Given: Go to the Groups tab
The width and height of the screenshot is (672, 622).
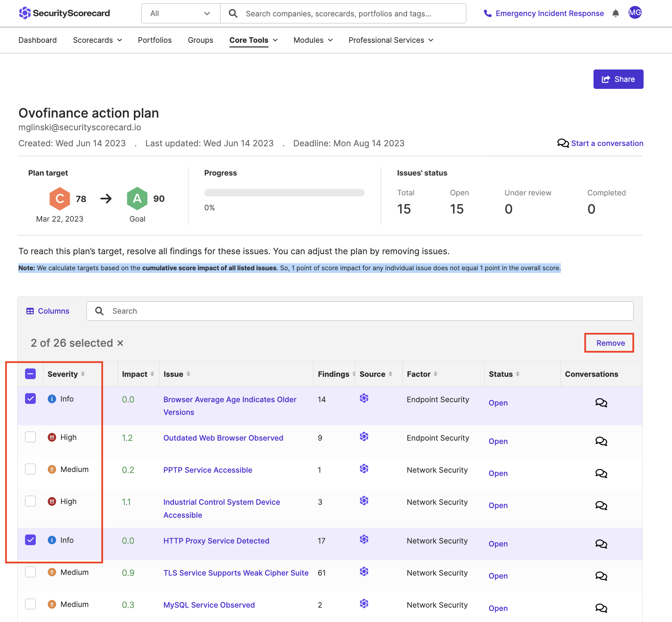Looking at the screenshot, I should [200, 40].
